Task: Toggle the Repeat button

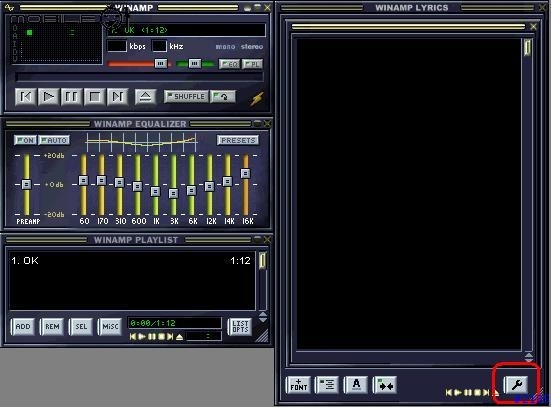Action: click(223, 96)
